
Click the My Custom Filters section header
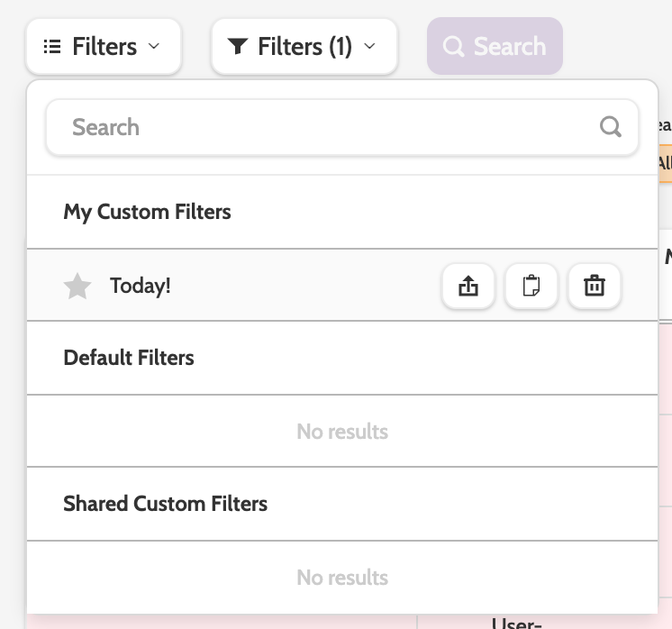pos(147,213)
